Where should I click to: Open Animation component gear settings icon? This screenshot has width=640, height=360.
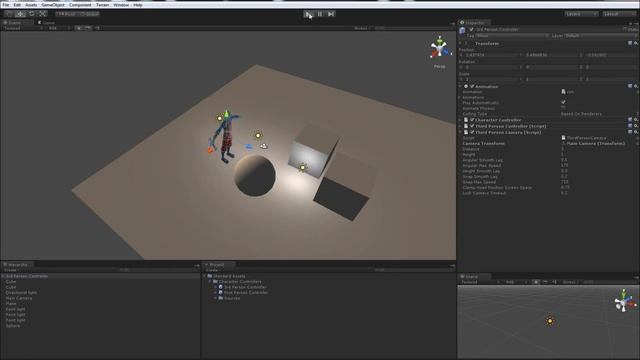pos(636,86)
